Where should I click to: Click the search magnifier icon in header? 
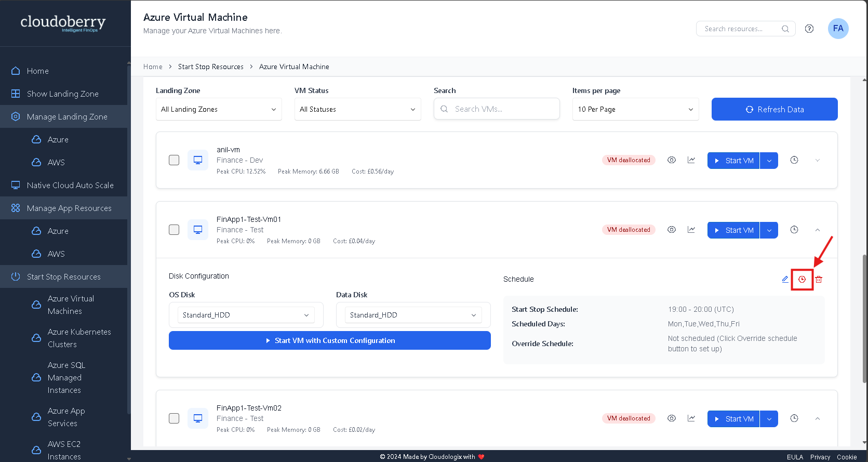(x=785, y=29)
